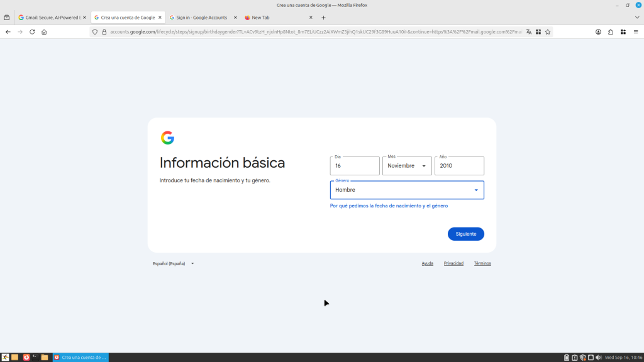The image size is (644, 362).
Task: Open the taskbar file manager icon
Action: (45, 358)
